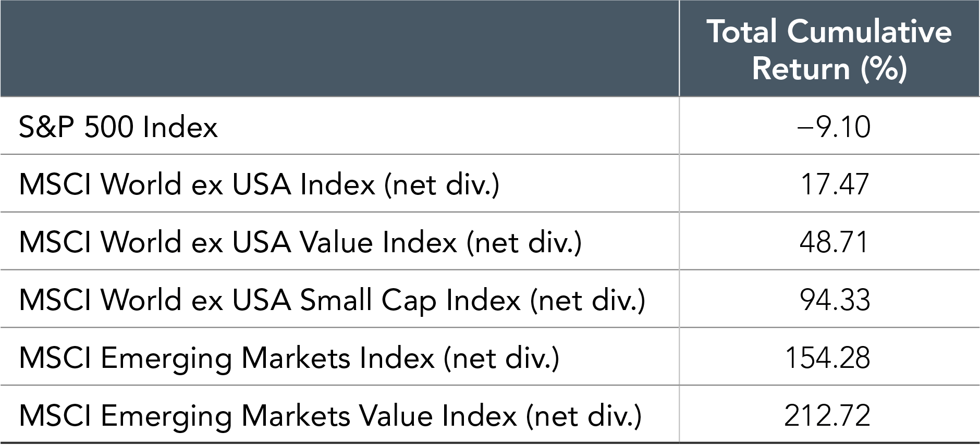
Task: Click the 212.72 return value
Action: pos(827,416)
